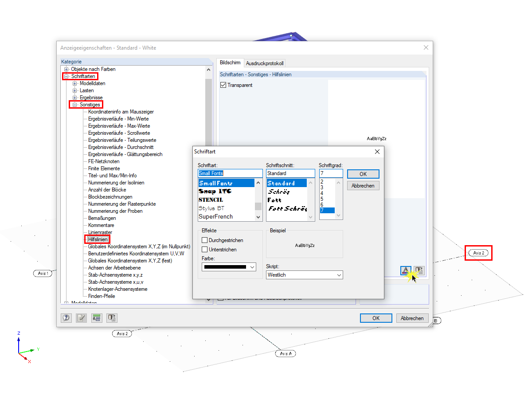Screen dimensions: 532x399
Task: Switch to the Bildschirm tab
Action: (230, 63)
